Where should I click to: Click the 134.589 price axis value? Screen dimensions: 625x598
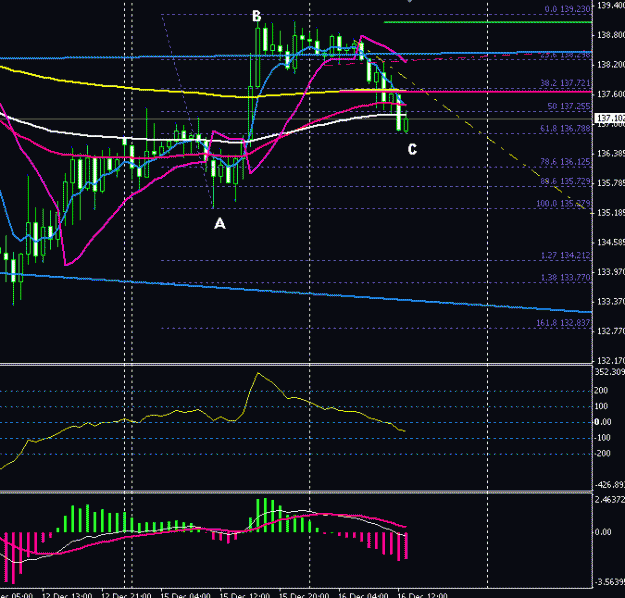610,242
